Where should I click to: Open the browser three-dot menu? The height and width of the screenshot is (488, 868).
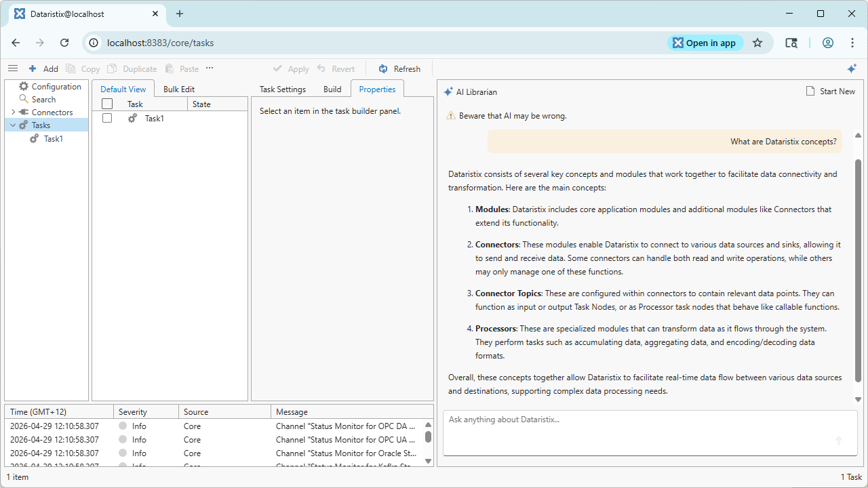click(852, 43)
